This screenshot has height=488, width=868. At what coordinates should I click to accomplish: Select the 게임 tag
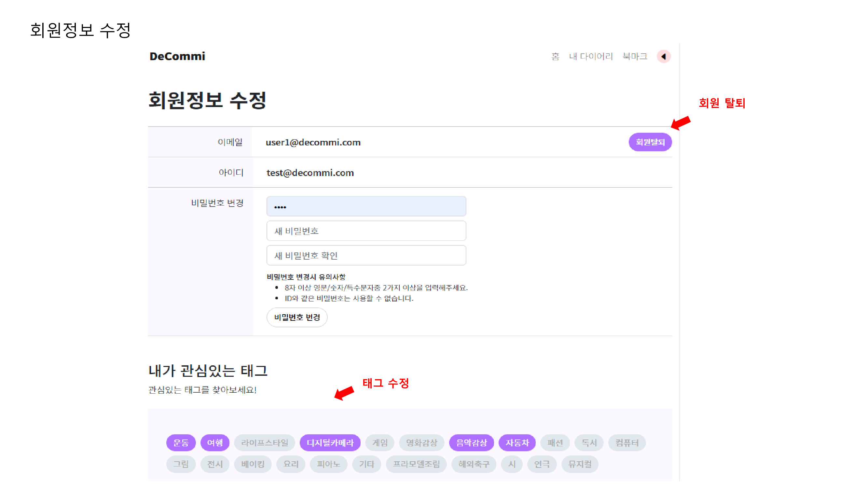380,443
